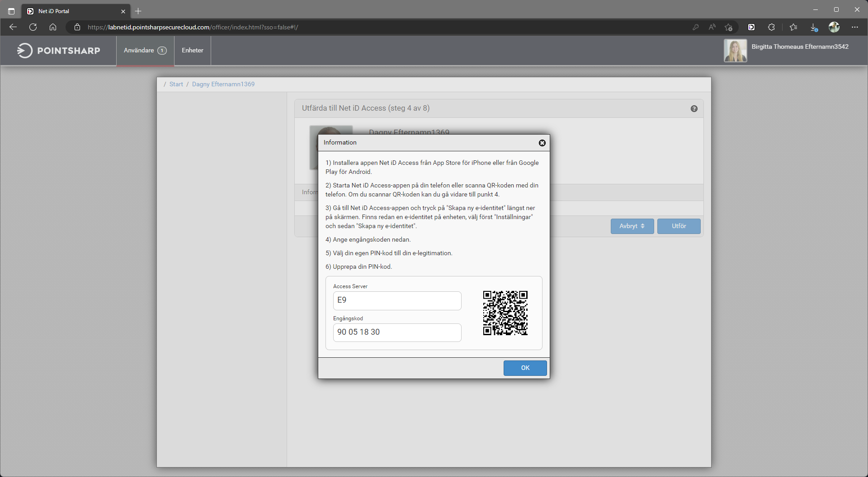Go back with browser back arrow
This screenshot has height=477, width=868.
pyautogui.click(x=13, y=27)
